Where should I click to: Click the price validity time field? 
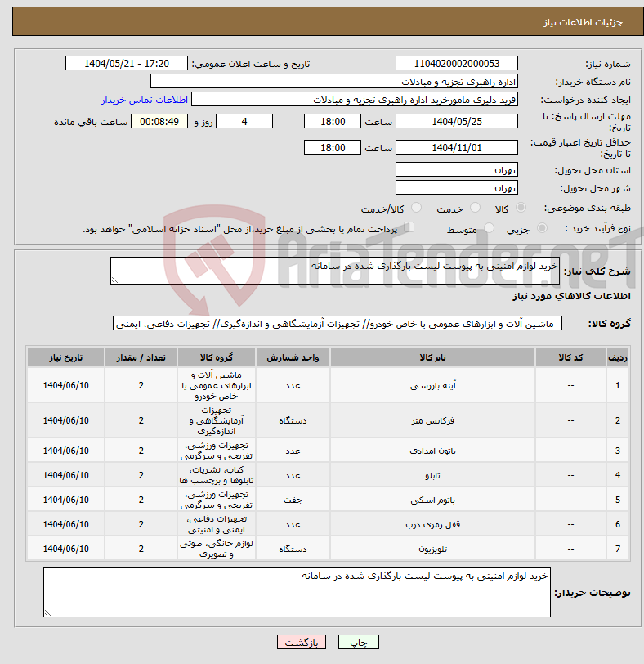[333, 148]
